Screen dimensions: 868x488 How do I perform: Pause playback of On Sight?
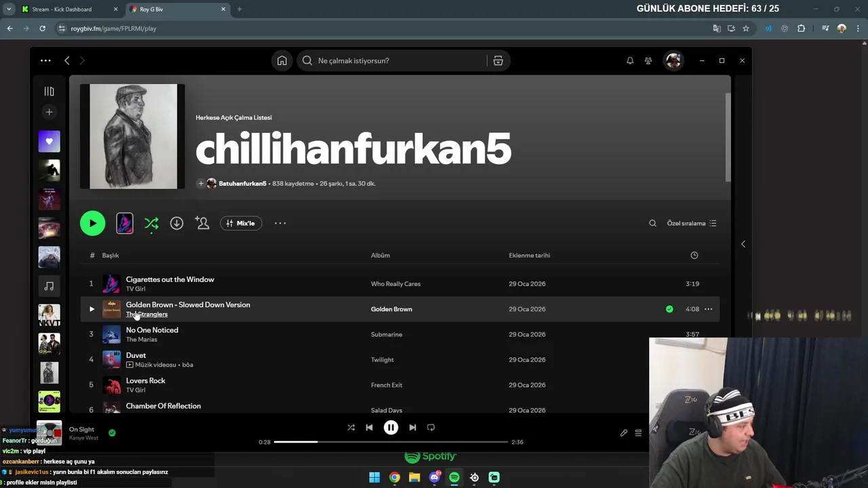(x=391, y=428)
